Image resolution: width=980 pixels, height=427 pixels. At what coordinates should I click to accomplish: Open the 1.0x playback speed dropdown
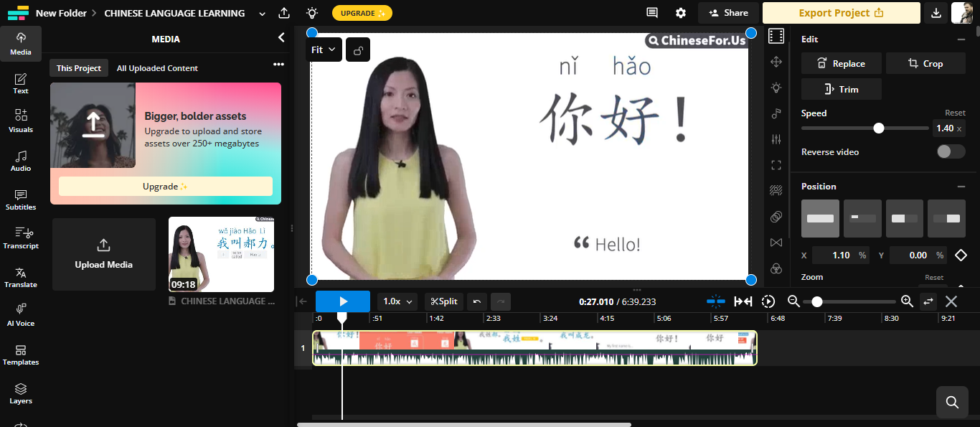click(x=397, y=301)
